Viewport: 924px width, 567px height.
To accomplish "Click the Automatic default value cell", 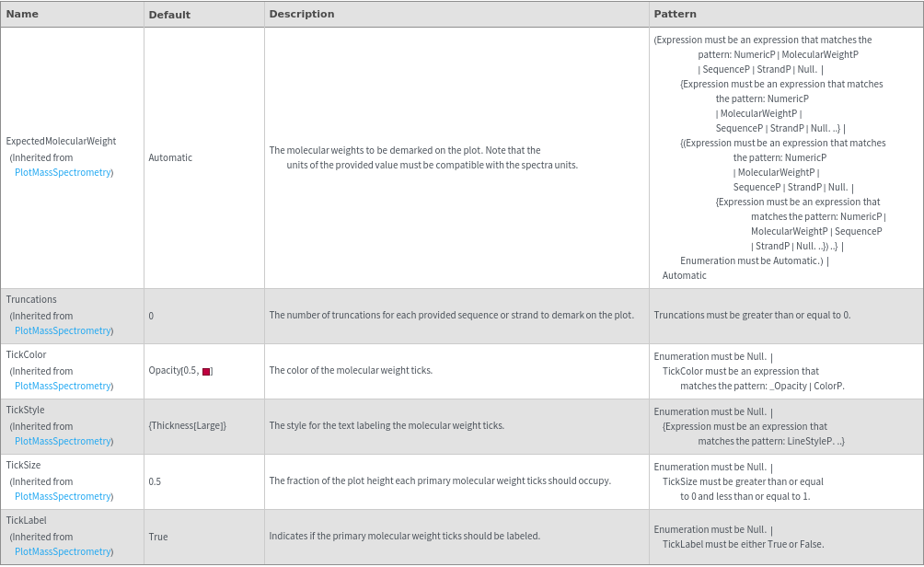I will (170, 157).
